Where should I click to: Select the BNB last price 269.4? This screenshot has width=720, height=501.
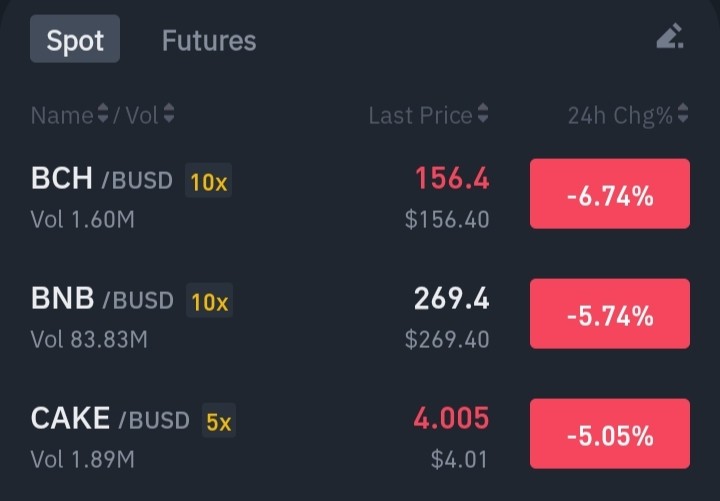pyautogui.click(x=451, y=298)
